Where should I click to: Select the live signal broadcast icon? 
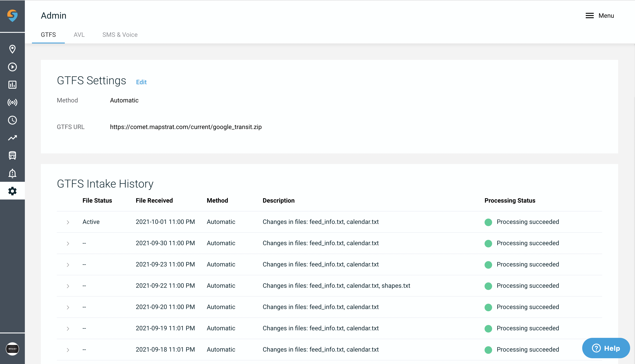[x=12, y=102]
